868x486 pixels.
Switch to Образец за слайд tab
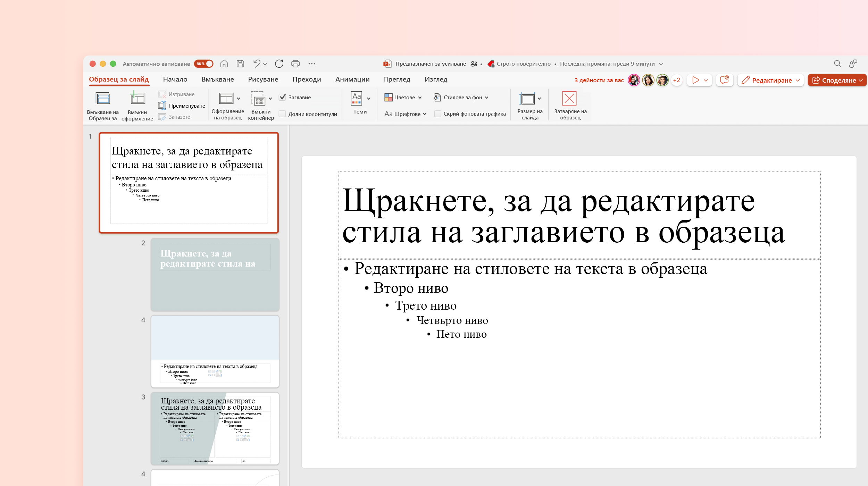tap(119, 79)
